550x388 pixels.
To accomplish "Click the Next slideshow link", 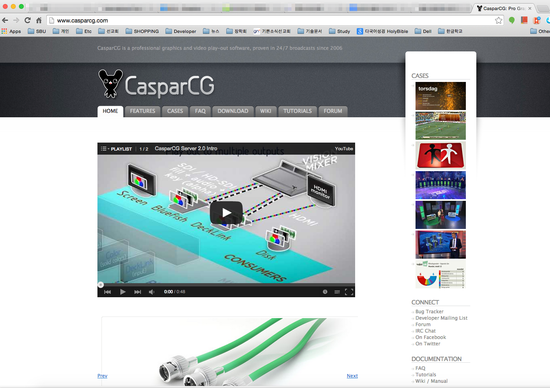I will (x=352, y=376).
